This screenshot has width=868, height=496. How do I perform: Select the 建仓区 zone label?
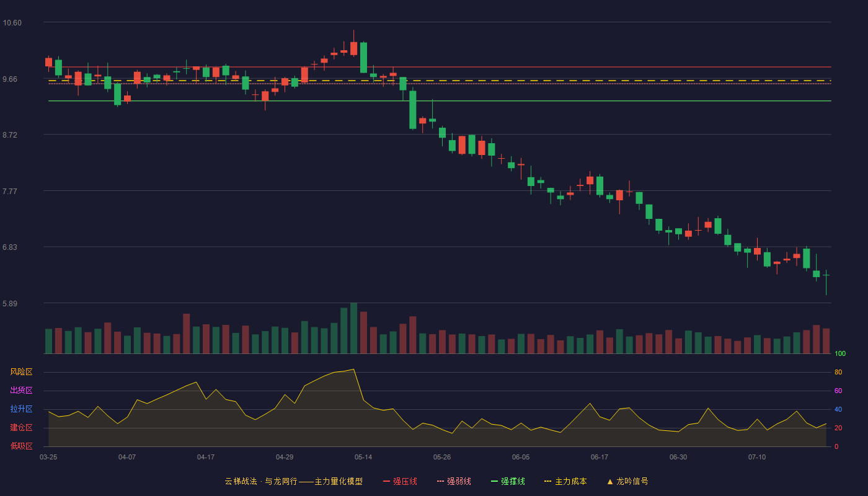pyautogui.click(x=21, y=428)
